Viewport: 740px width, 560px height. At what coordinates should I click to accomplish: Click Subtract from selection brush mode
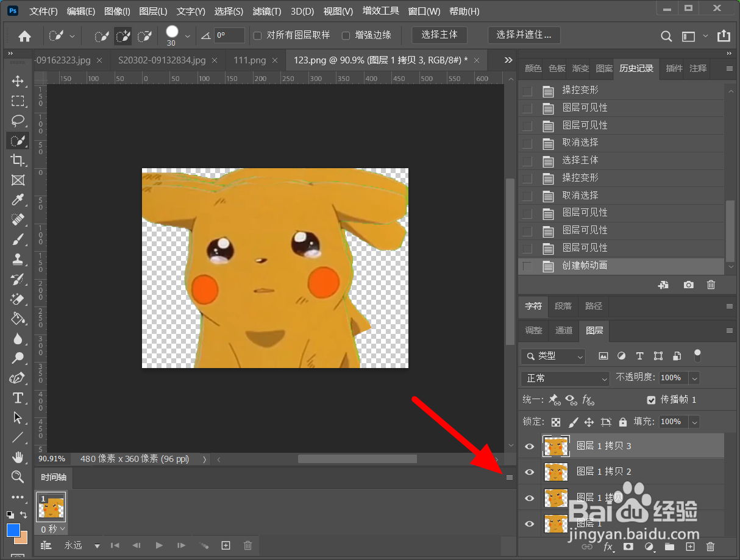pos(145,36)
